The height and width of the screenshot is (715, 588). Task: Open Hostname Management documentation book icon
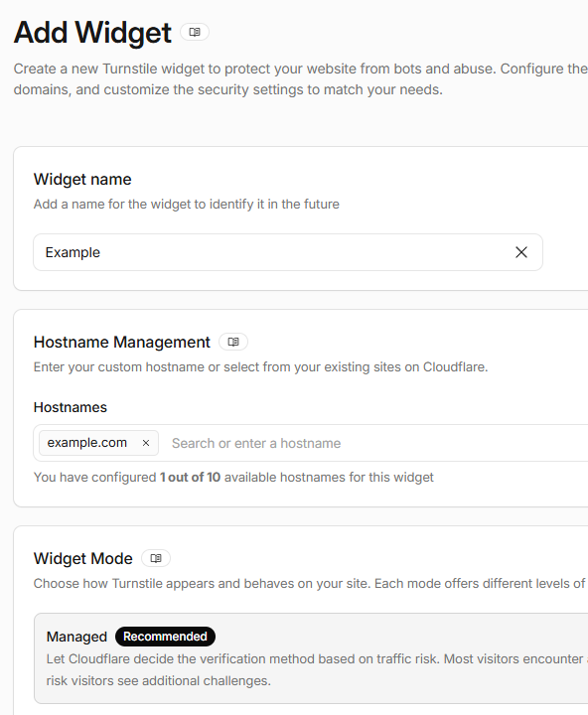[233, 342]
